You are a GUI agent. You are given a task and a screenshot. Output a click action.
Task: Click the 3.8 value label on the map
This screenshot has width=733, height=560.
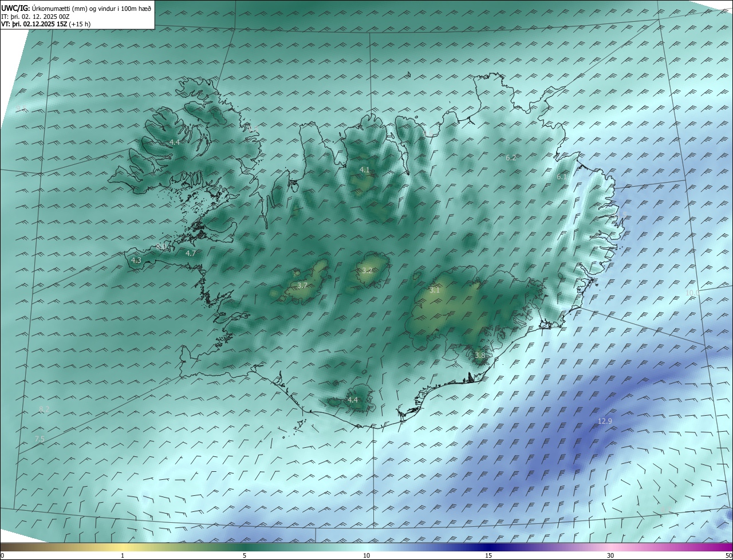pos(480,356)
